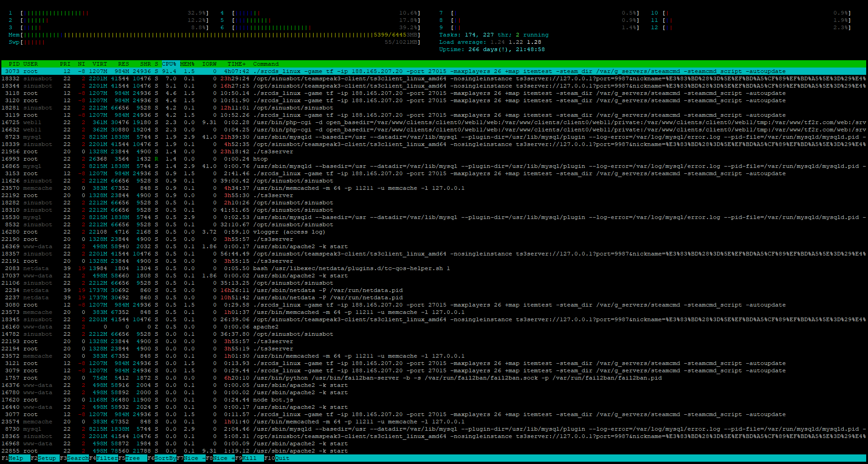Select sinusbot process PID 18365
The width and height of the screenshot is (868, 464).
tap(434, 436)
